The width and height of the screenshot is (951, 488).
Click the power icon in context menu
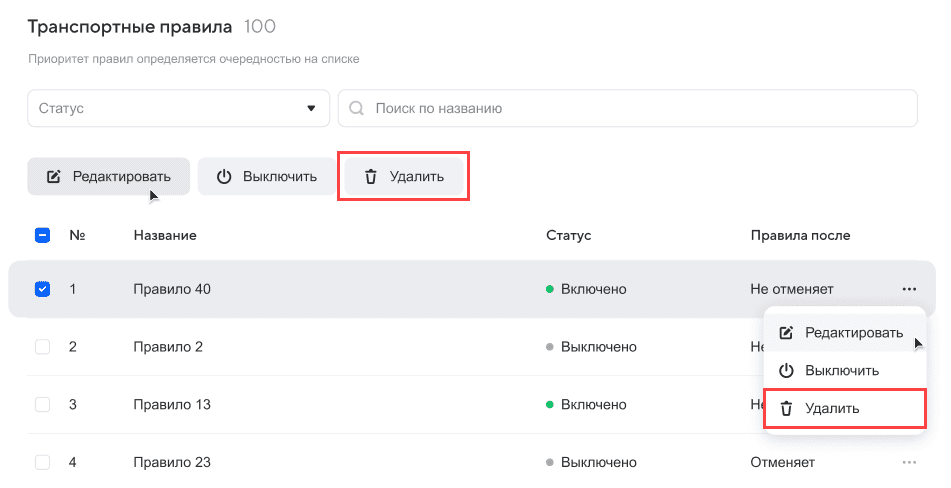(786, 370)
